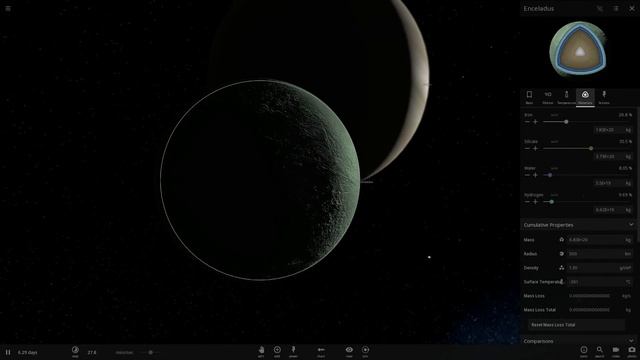This screenshot has width=640, height=360.
Task: Switch to the Actions tab
Action: [604, 98]
